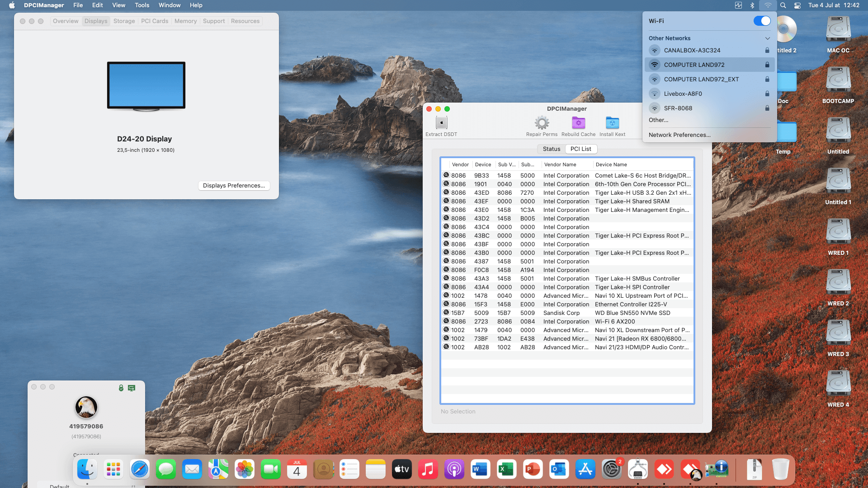Click the Install Kext folder icon
This screenshot has height=488, width=868.
[612, 123]
